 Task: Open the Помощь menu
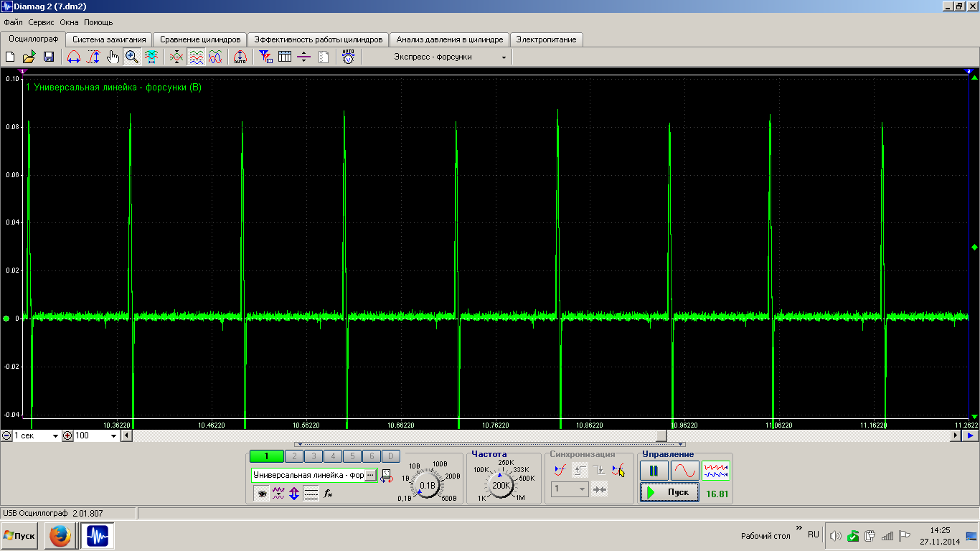coord(98,22)
